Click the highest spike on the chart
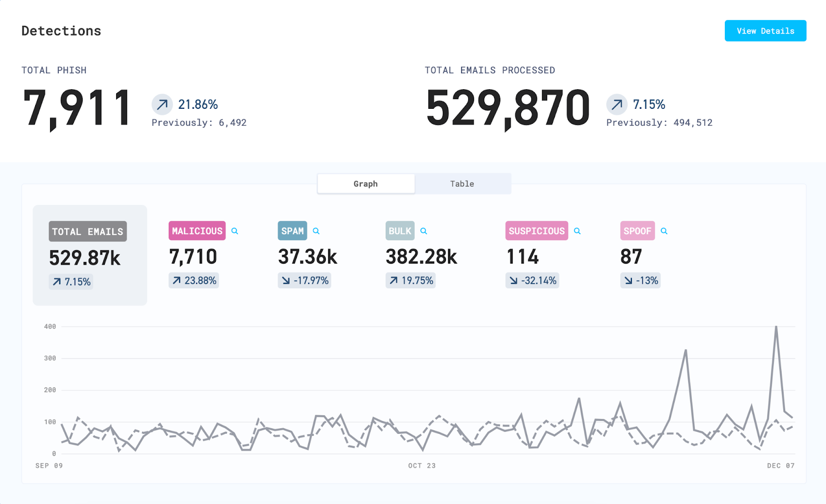 [x=776, y=327]
